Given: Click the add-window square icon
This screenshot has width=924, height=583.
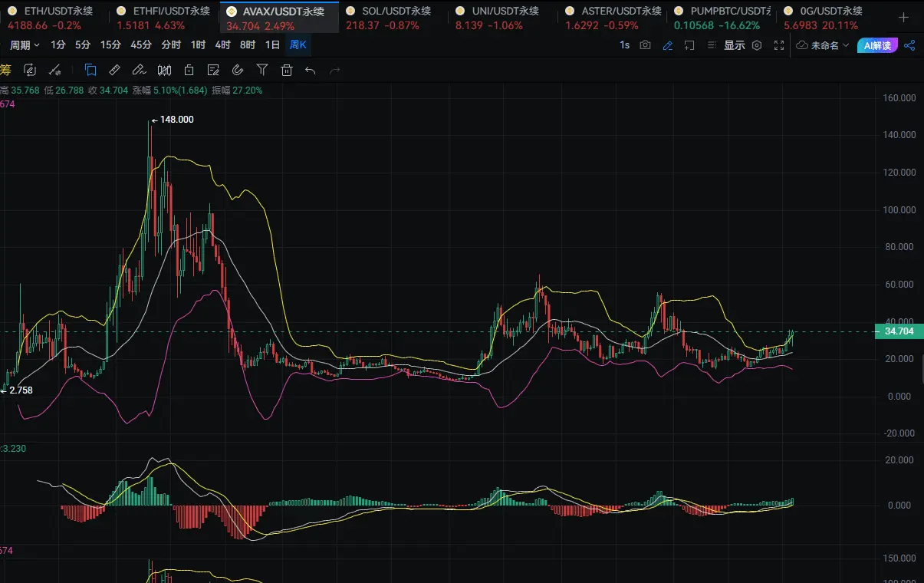Looking at the screenshot, I should pyautogui.click(x=689, y=45).
